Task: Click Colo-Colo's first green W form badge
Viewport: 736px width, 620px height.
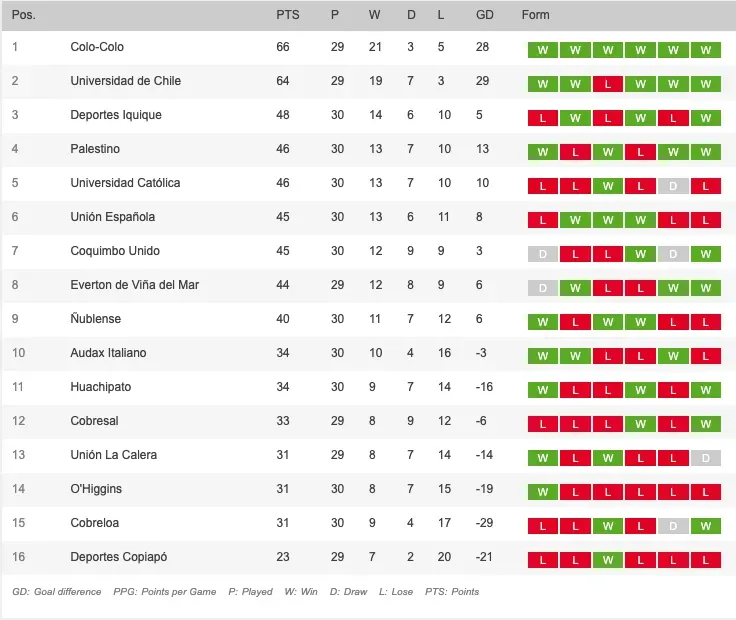Action: click(543, 50)
